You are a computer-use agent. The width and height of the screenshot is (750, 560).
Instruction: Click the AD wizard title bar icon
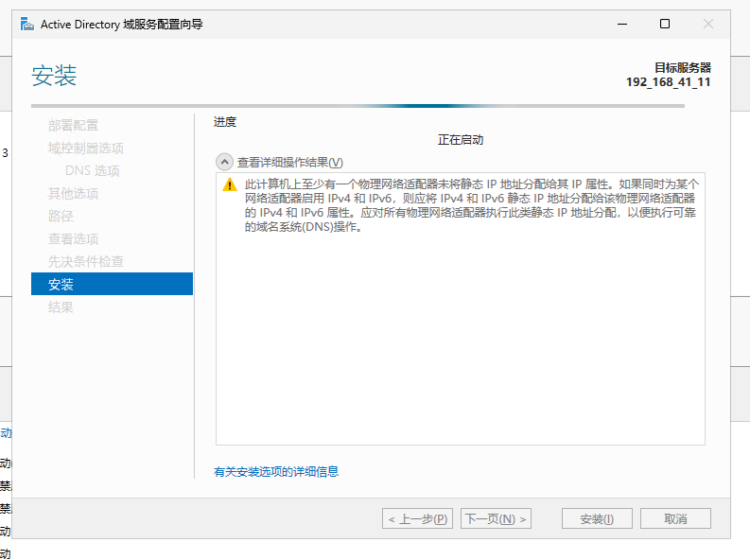tap(27, 24)
